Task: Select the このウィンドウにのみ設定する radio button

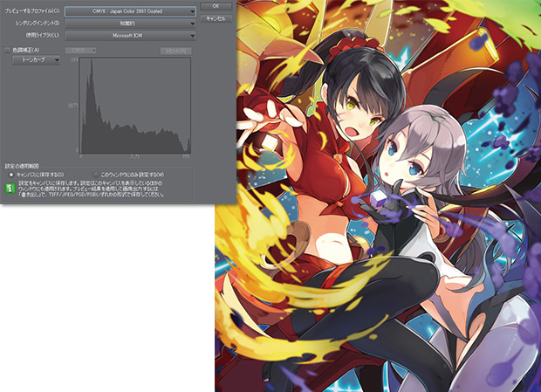Action: [x=96, y=175]
